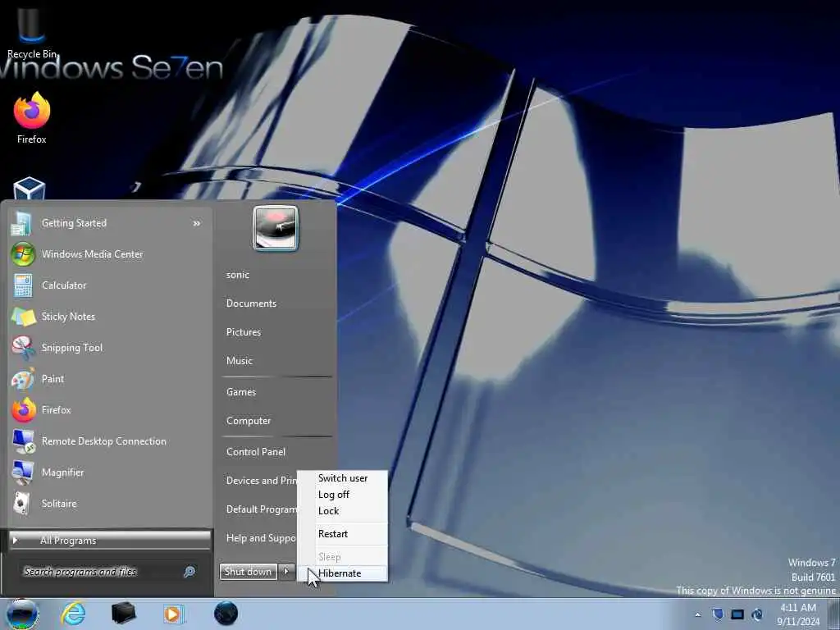Open the Documents library
The height and width of the screenshot is (630, 840).
point(251,304)
